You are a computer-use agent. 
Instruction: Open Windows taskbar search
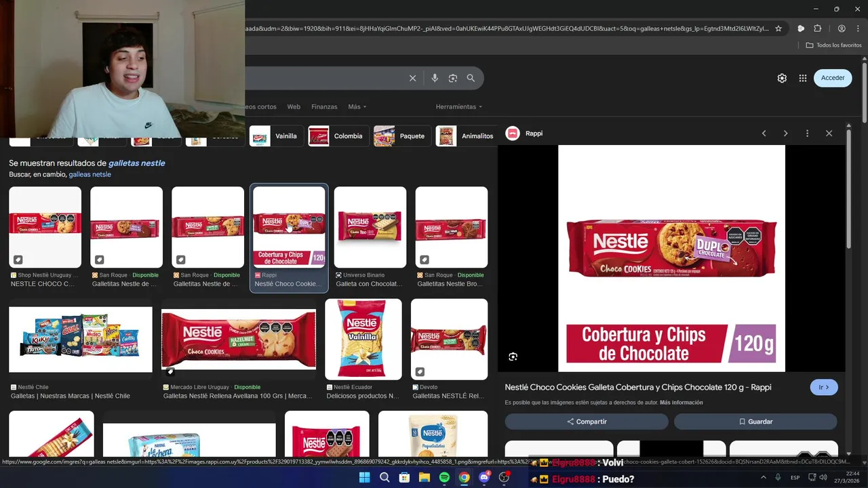pyautogui.click(x=384, y=478)
